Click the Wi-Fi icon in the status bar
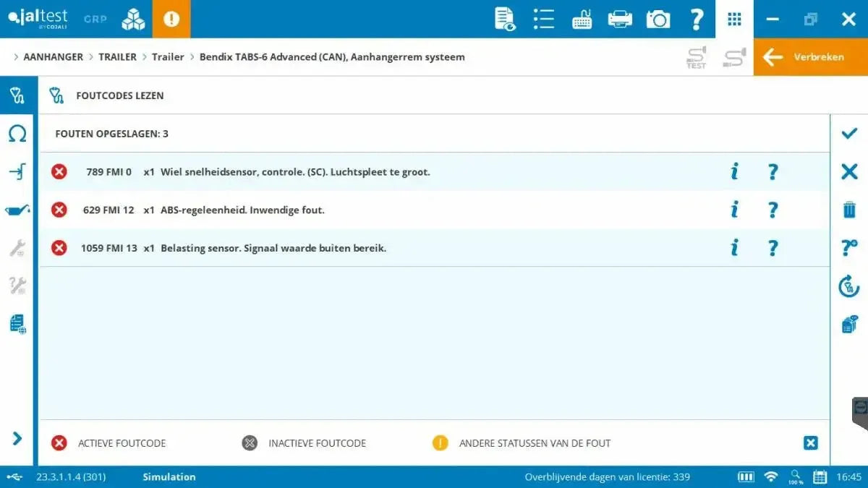Image resolution: width=868 pixels, height=488 pixels. pyautogui.click(x=771, y=476)
